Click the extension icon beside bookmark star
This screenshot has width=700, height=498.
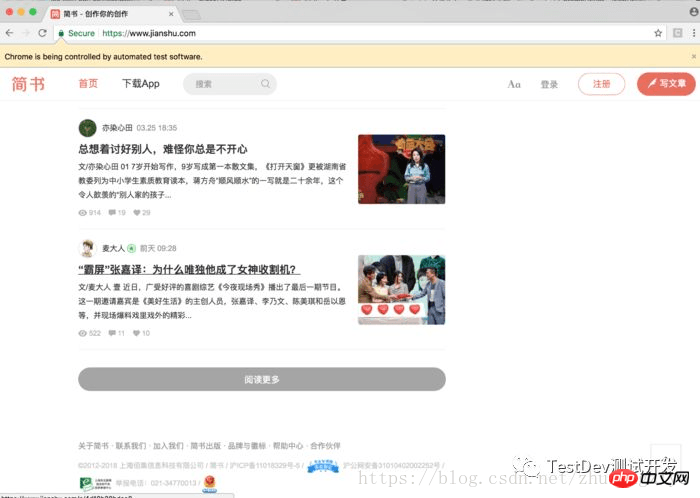pyautogui.click(x=678, y=33)
